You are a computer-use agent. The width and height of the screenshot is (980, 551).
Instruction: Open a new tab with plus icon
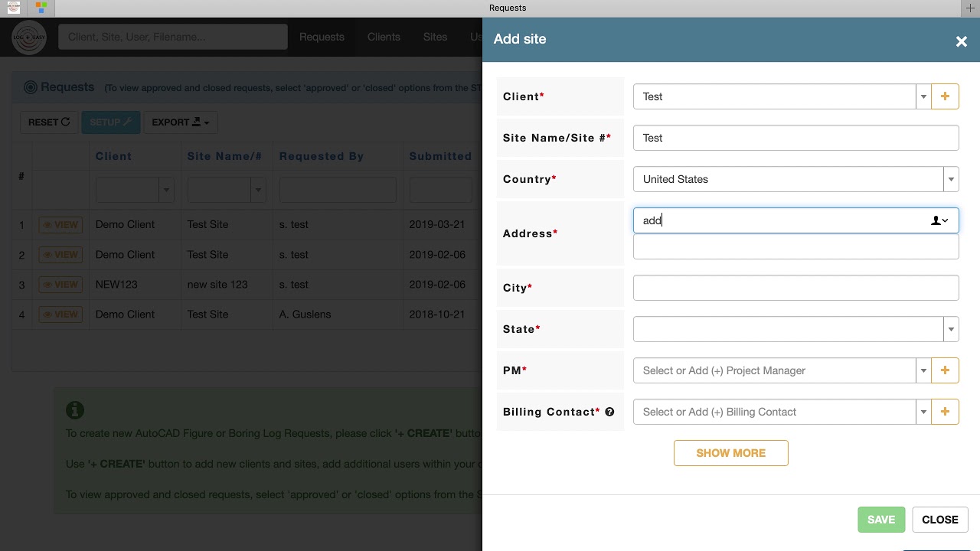tap(970, 8)
